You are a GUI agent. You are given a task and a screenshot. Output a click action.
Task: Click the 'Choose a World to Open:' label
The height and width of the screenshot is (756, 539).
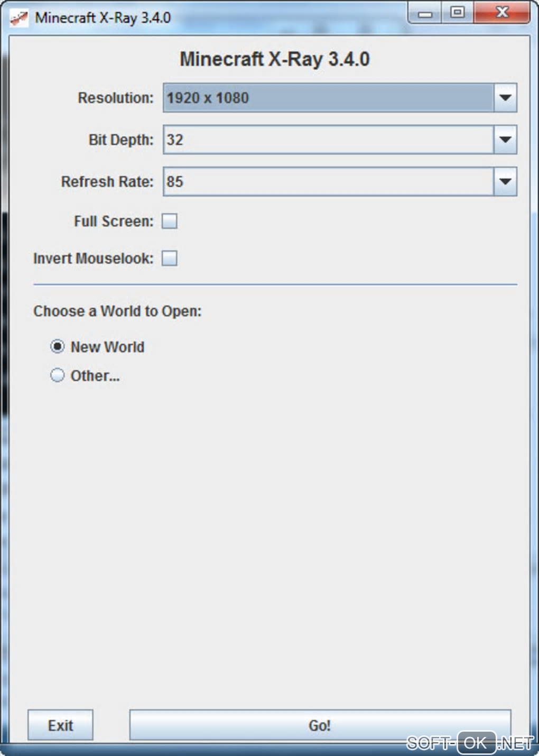click(x=117, y=311)
